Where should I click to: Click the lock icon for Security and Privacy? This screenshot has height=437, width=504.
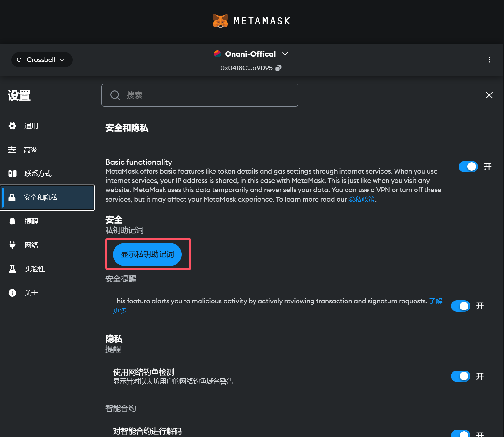point(12,198)
